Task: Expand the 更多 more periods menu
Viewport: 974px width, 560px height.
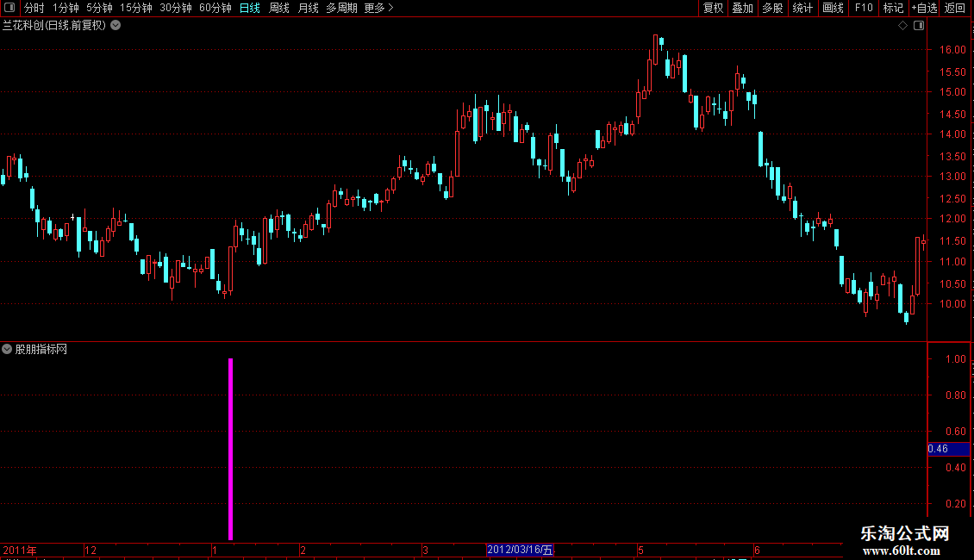Action: click(379, 8)
